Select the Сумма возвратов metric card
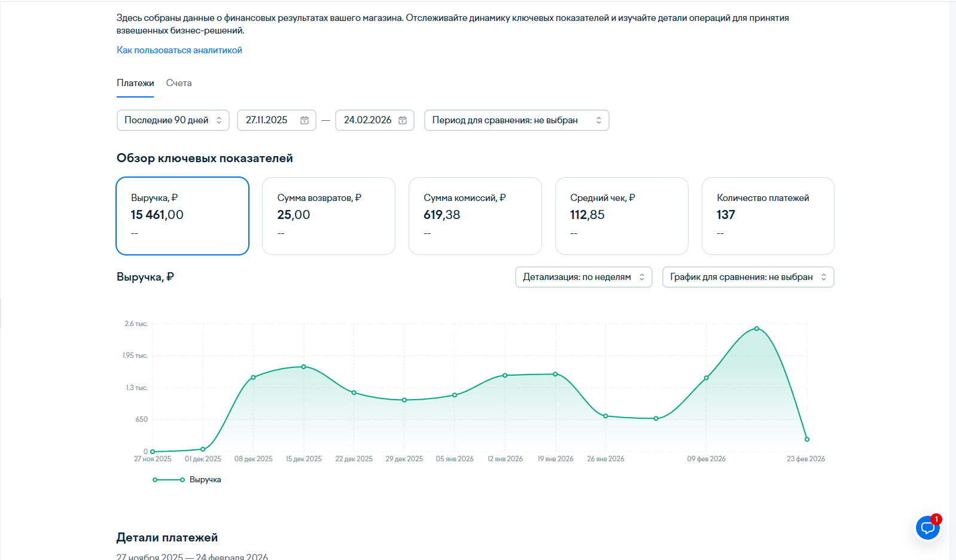This screenshot has width=956, height=560. pos(328,215)
